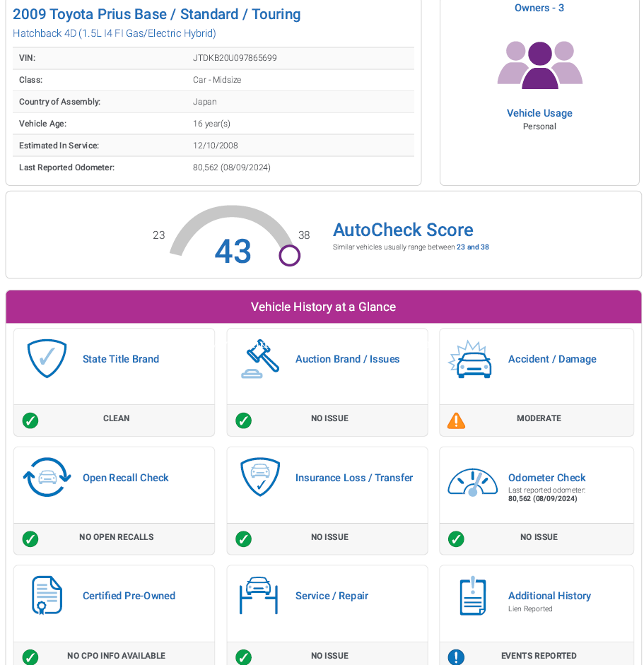This screenshot has width=644, height=665.
Task: Click the purple owners group icon
Action: (539, 65)
